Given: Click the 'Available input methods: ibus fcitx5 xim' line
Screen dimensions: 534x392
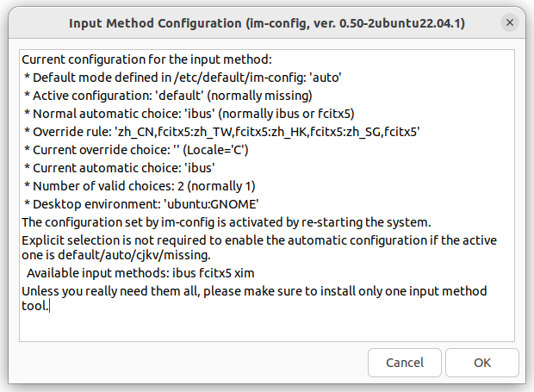Looking at the screenshot, I should (140, 273).
